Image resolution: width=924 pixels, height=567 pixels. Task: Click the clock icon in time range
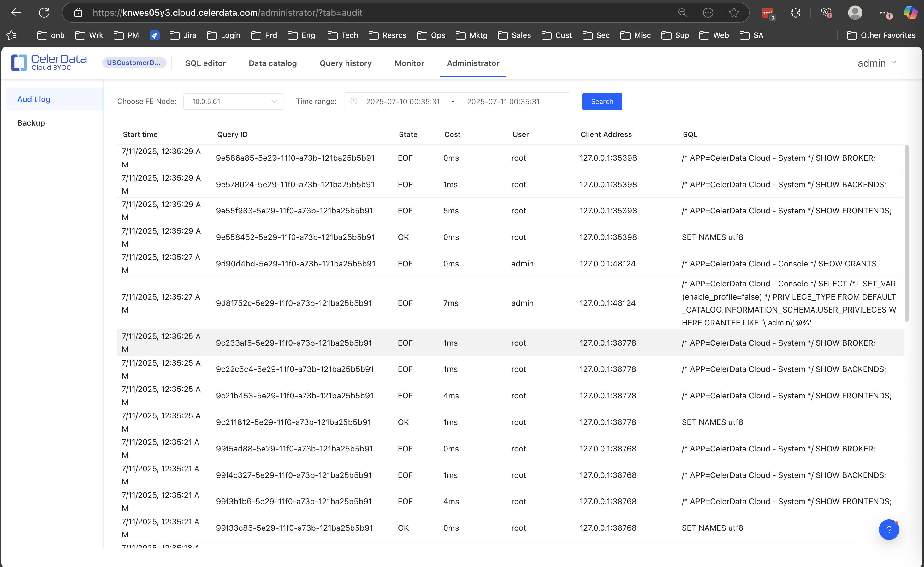(x=354, y=101)
